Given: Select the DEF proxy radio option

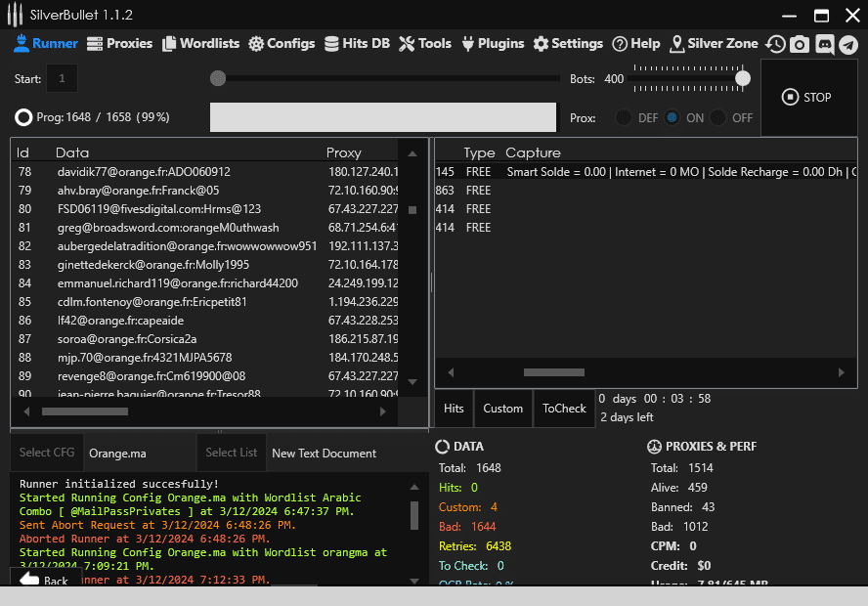Looking at the screenshot, I should 623,117.
